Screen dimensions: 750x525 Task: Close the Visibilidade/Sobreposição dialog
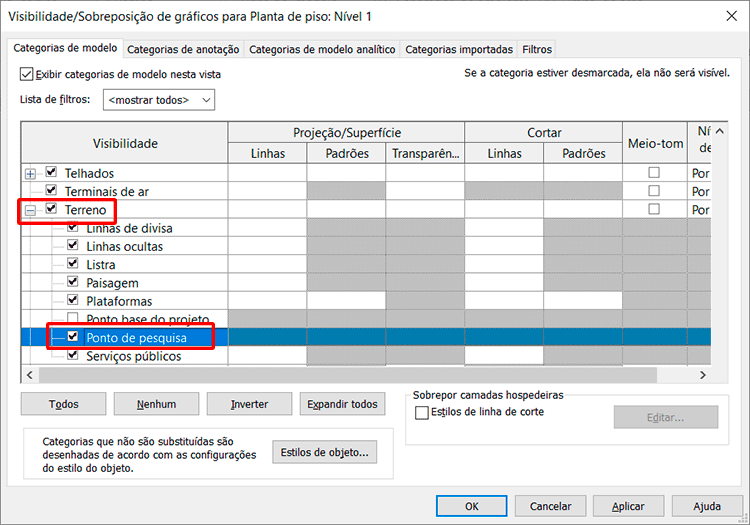[731, 16]
